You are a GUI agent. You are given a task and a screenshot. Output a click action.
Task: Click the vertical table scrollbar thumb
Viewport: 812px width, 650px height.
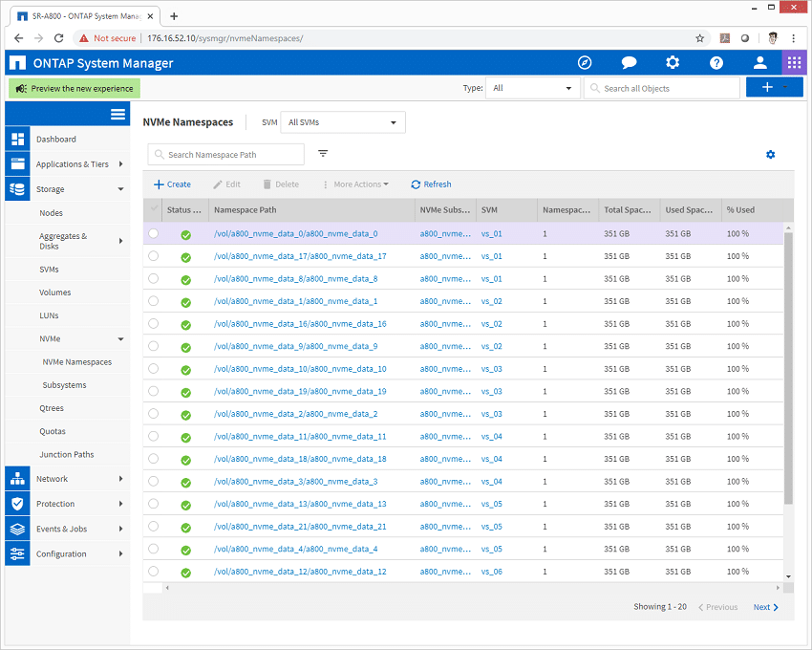click(x=788, y=368)
